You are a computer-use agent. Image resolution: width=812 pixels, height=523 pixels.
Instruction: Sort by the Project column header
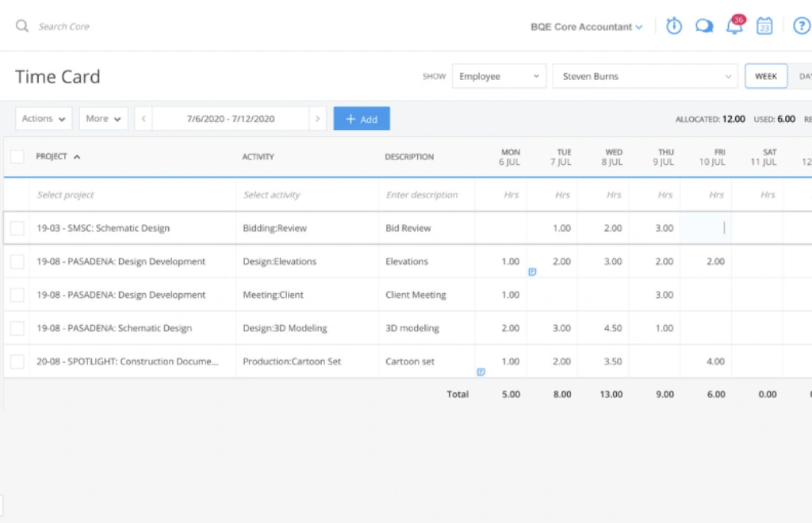point(52,157)
